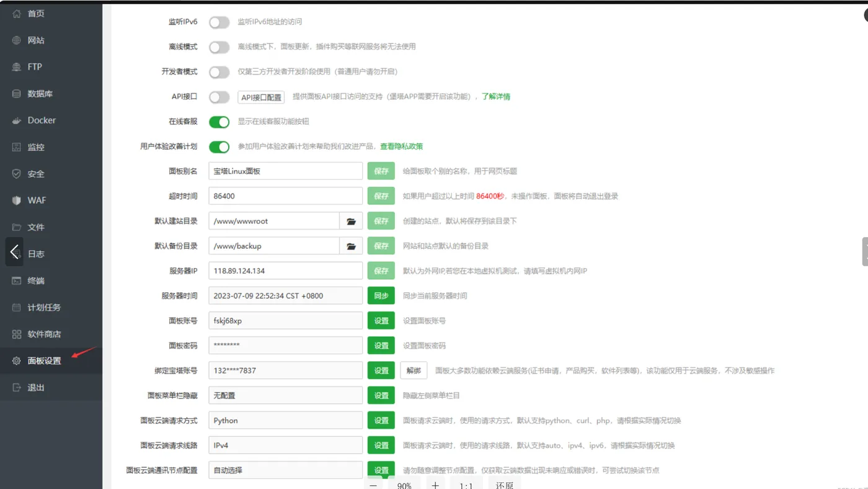This screenshot has width=868, height=489.
Task: Click the 默认备份目录 path field
Action: point(274,246)
